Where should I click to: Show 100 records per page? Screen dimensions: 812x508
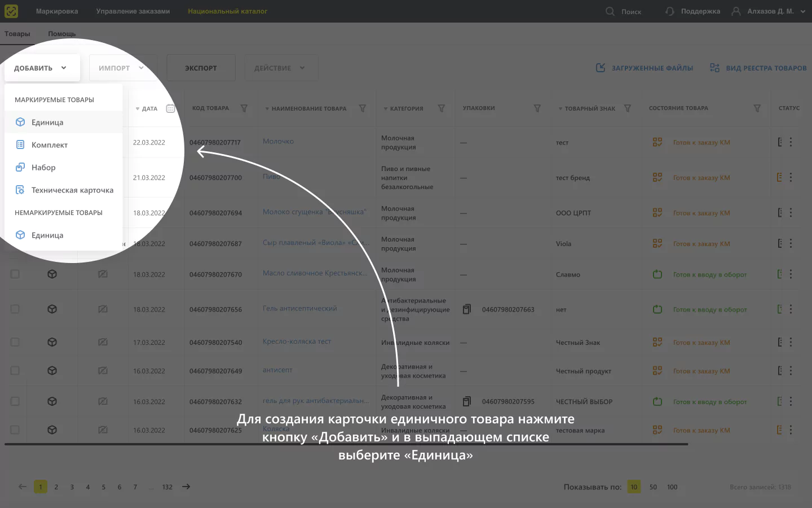672,487
